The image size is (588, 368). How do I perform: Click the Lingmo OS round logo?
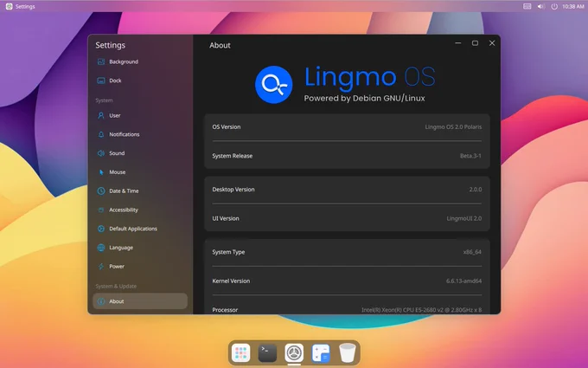(x=274, y=85)
